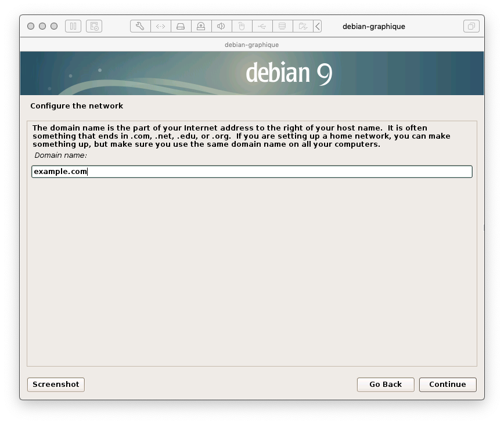Screen dimensions: 504x424
Task: Open the USB devices icon
Action: [262, 26]
